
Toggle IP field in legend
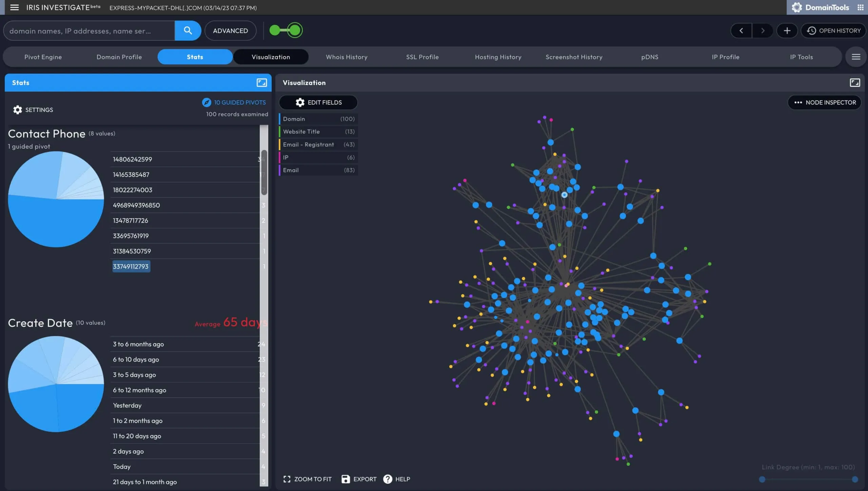[x=318, y=157]
